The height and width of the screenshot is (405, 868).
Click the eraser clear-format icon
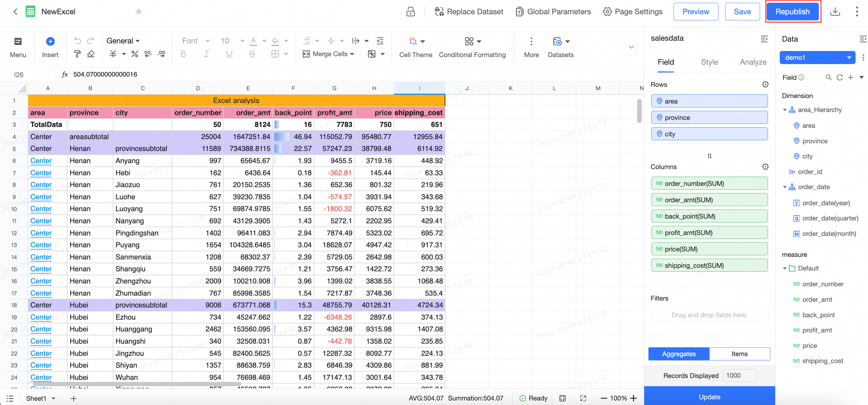91,54
